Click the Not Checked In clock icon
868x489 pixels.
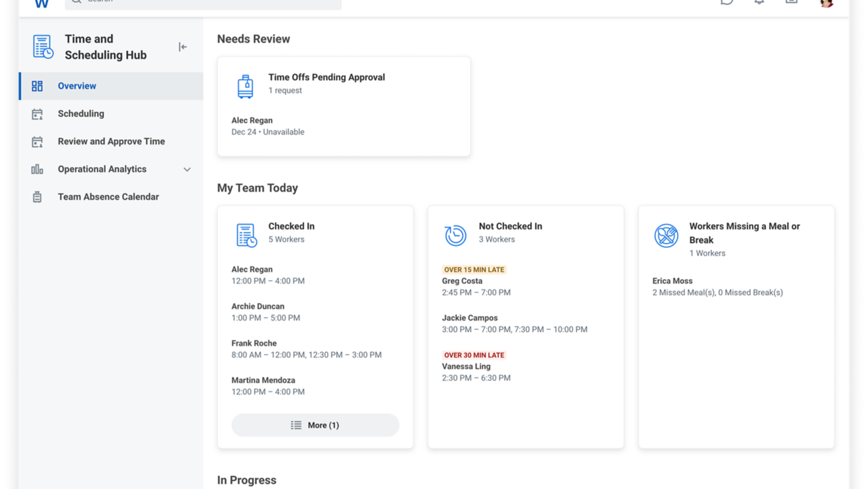pos(455,235)
